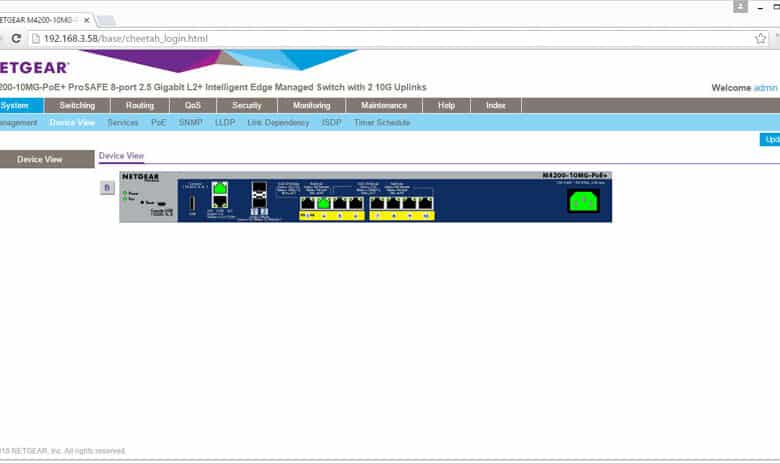Open the Index main menu

495,105
